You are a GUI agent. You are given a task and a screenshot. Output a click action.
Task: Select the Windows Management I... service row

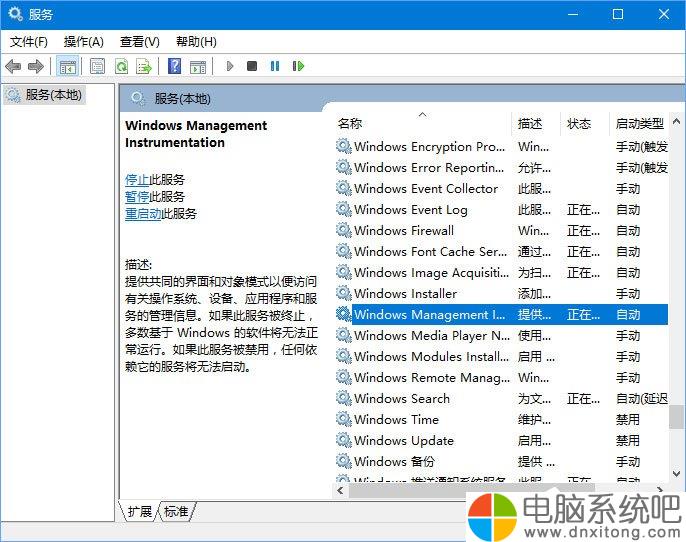point(501,315)
